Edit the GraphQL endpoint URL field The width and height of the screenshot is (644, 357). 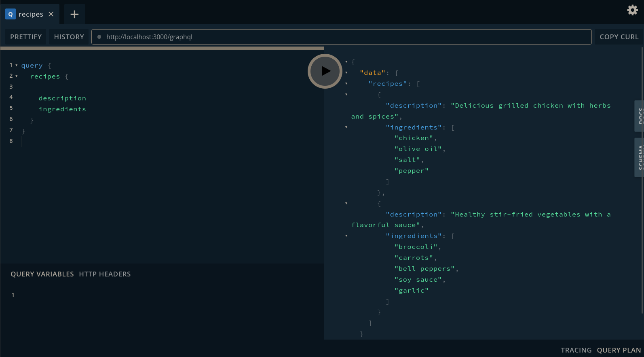(342, 37)
